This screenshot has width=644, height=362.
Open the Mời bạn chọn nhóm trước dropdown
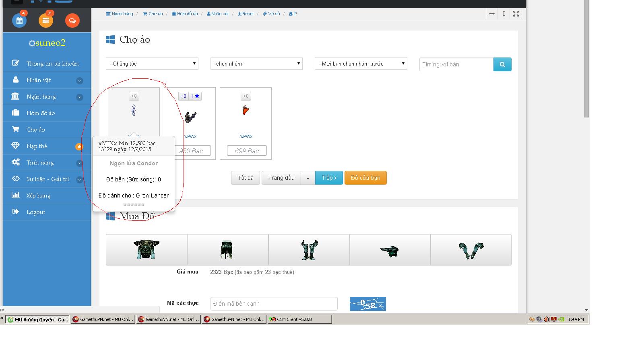361,64
